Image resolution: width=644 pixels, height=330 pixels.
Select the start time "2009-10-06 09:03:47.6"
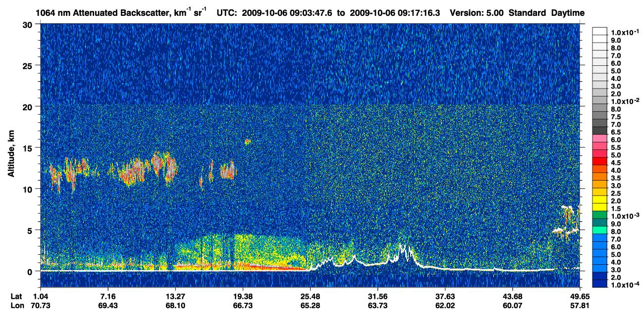tap(287, 13)
